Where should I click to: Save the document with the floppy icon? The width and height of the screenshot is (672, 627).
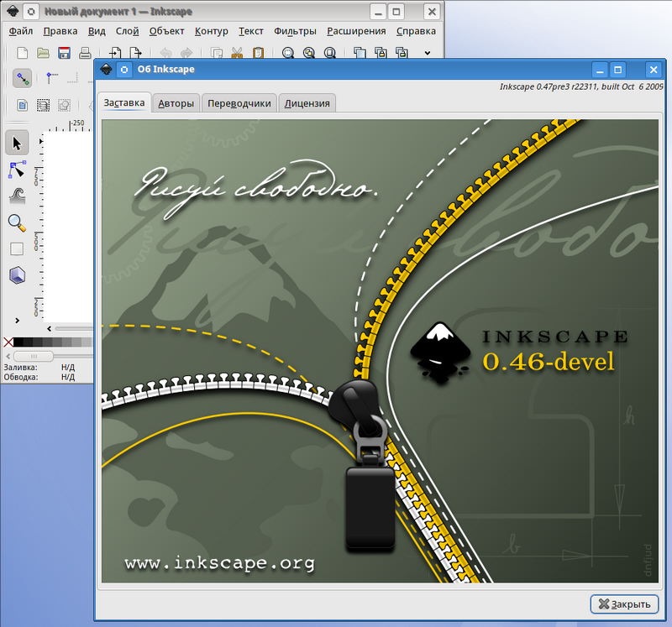[x=65, y=53]
